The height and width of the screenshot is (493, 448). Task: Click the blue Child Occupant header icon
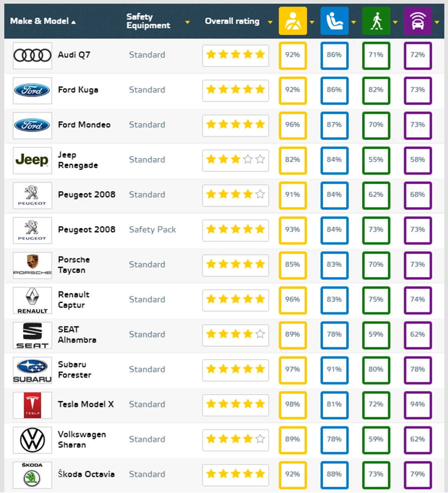(334, 21)
